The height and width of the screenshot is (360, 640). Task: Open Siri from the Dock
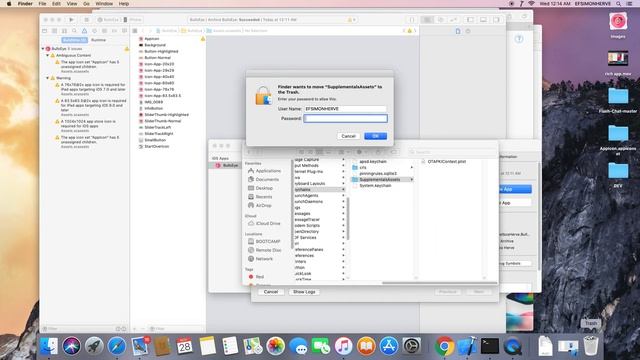pyautogui.click(x=71, y=346)
